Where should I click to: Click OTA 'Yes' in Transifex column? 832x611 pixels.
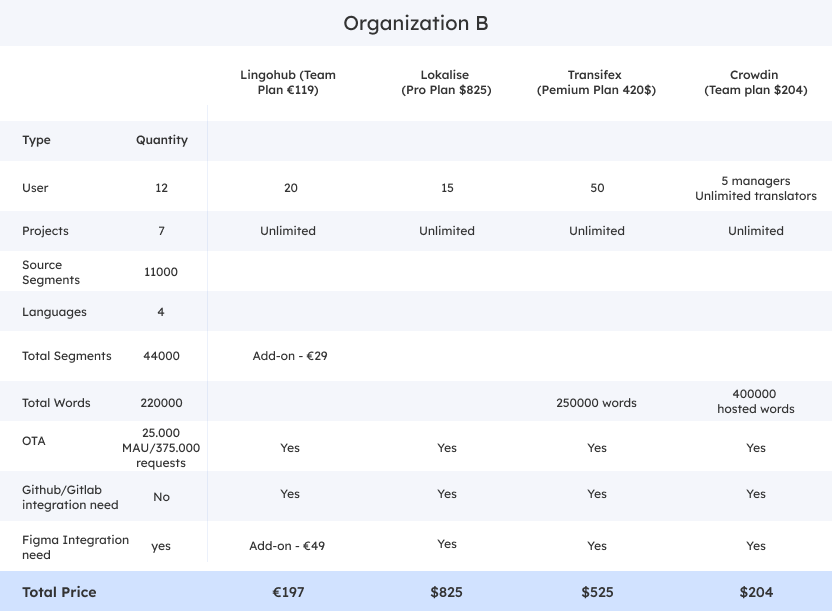point(597,448)
